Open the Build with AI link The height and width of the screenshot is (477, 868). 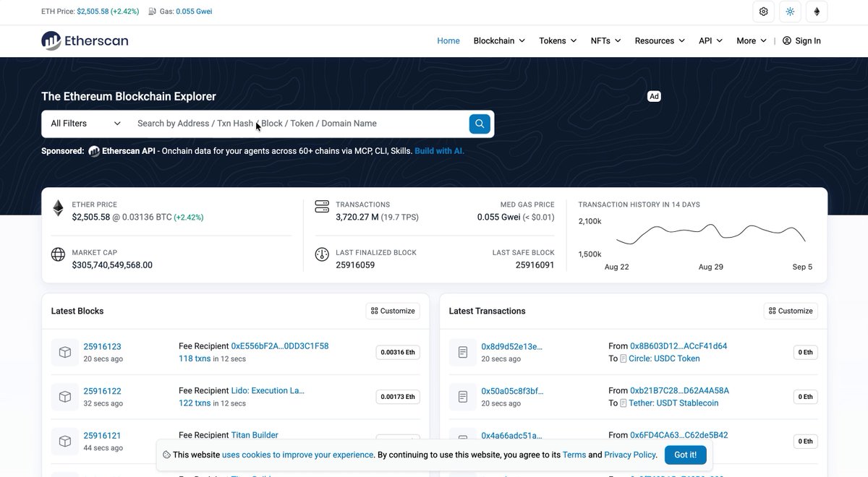pos(439,151)
